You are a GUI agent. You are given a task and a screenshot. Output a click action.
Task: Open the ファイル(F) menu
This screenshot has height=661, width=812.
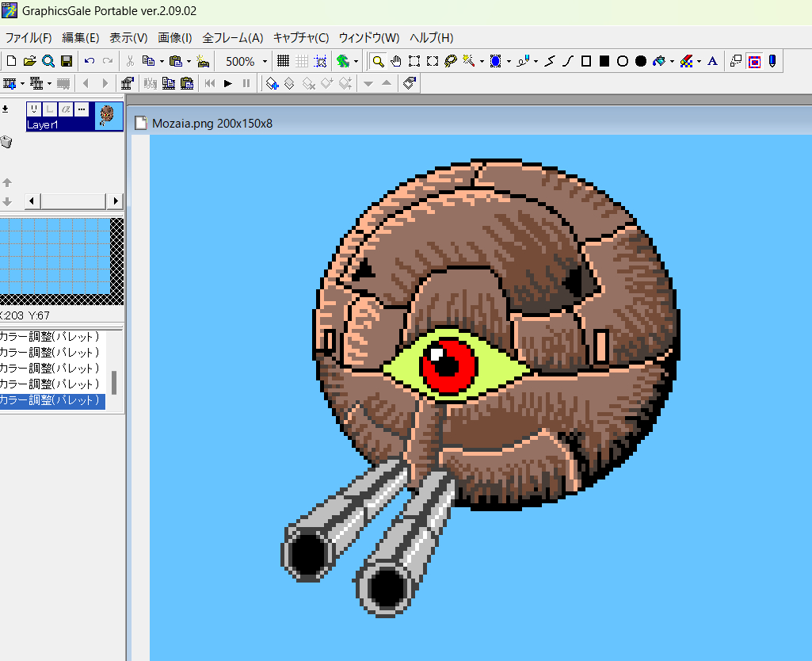[29, 37]
